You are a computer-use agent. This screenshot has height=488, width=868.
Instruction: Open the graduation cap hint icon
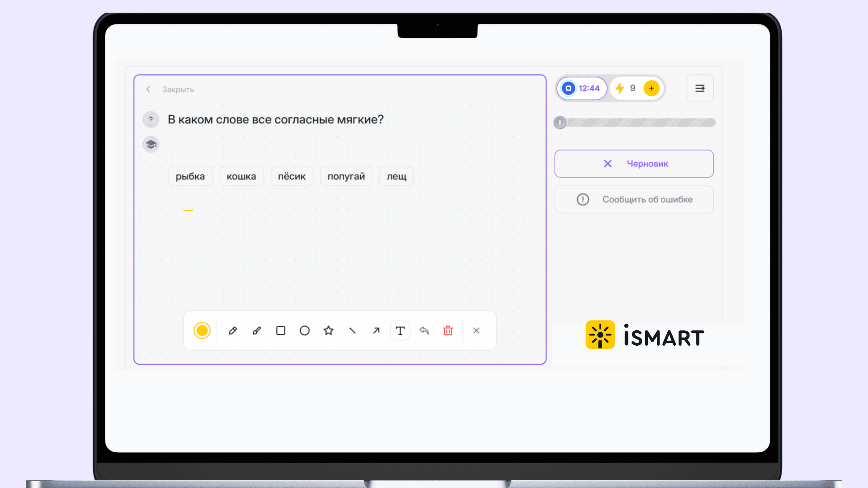[x=151, y=145]
